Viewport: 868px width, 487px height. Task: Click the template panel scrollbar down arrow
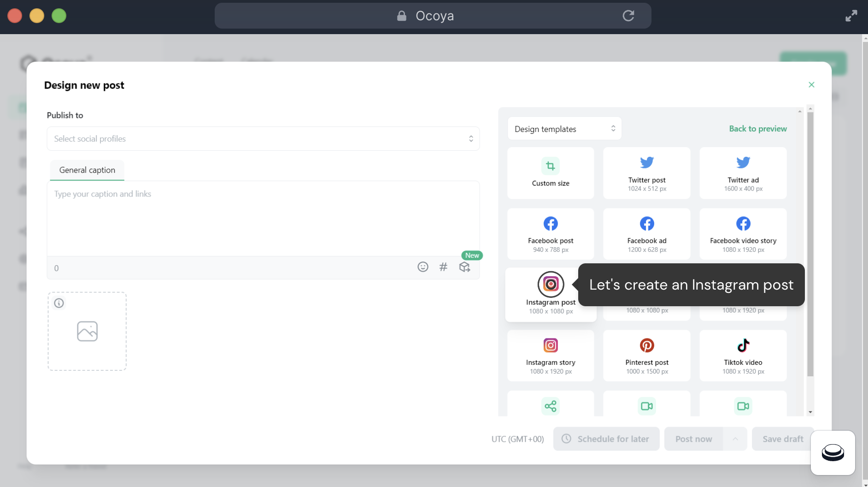click(810, 412)
